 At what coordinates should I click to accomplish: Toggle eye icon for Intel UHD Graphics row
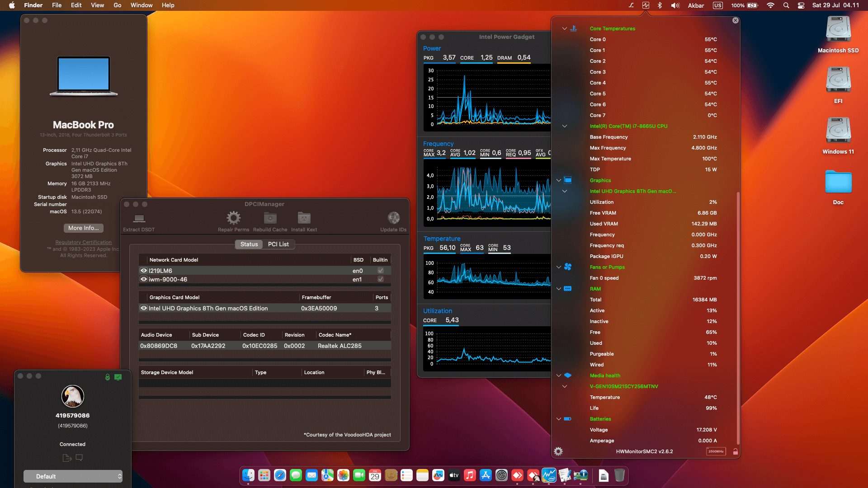point(144,308)
